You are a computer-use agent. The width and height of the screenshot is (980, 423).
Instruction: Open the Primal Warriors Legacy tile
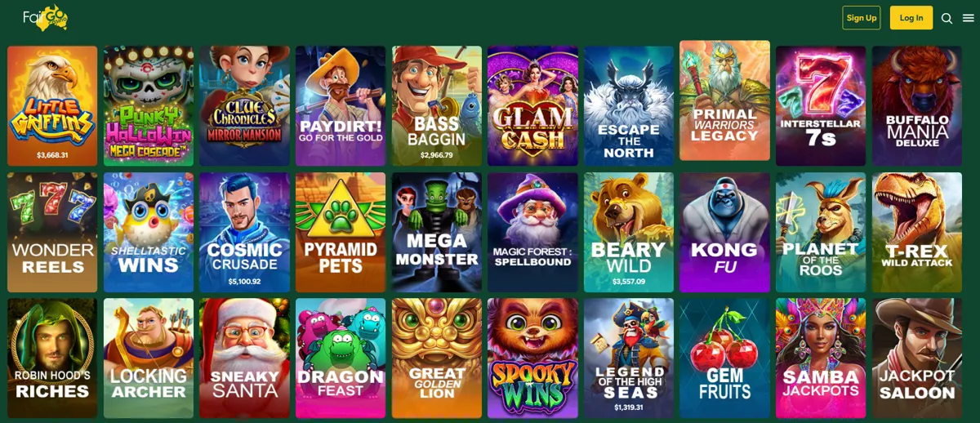(x=725, y=100)
